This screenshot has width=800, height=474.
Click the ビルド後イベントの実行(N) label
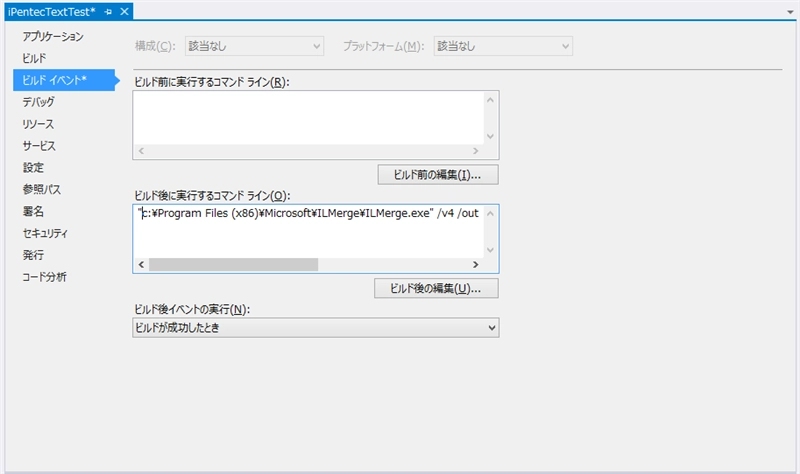pos(192,310)
